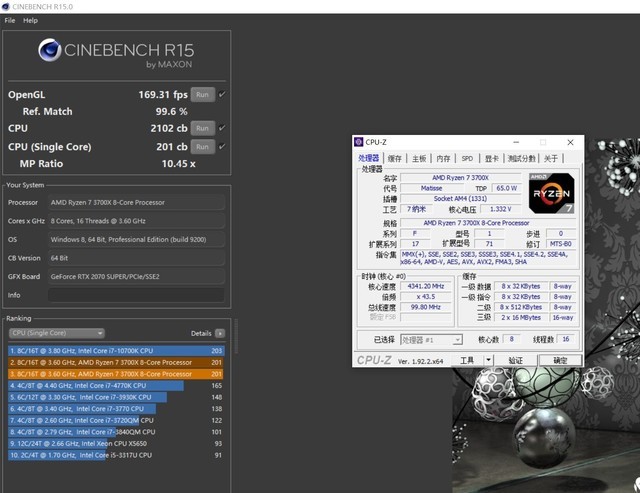Minimize the CPU-Z window
This screenshot has height=493, width=640.
(516, 142)
